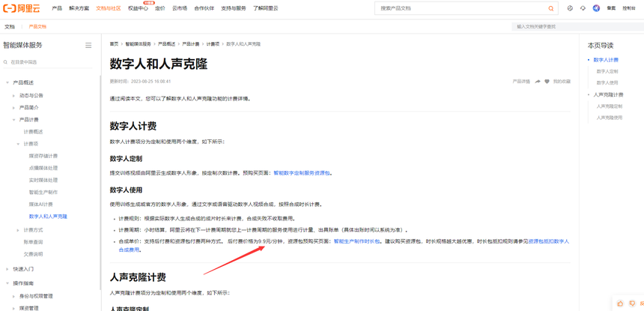Open the 智能数字定制服务资源包 link
This screenshot has height=311, width=644.
[302, 173]
